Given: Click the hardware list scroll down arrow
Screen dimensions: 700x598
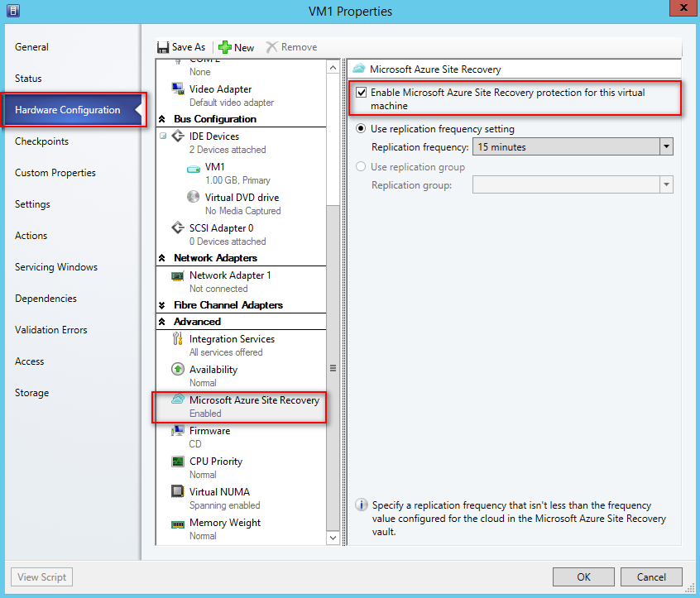Looking at the screenshot, I should 333,538.
